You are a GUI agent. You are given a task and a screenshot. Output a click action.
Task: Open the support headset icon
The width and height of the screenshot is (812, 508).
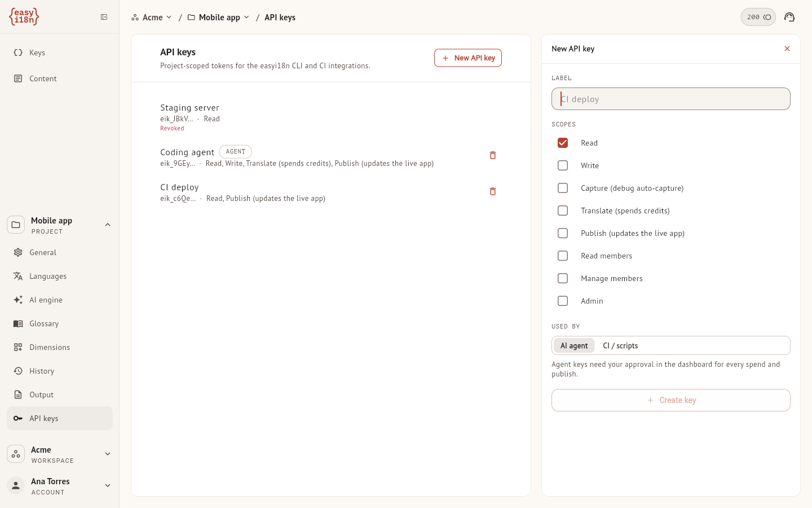tap(789, 17)
